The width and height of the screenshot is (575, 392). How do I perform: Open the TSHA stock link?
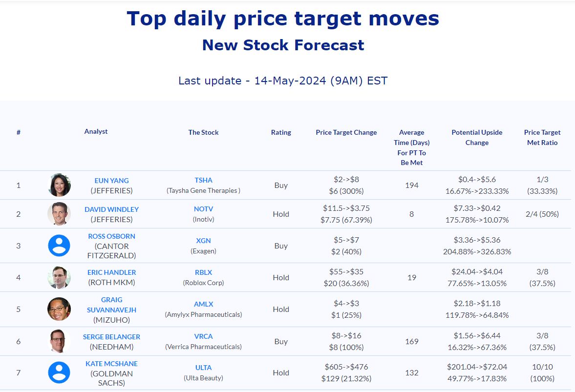204,180
